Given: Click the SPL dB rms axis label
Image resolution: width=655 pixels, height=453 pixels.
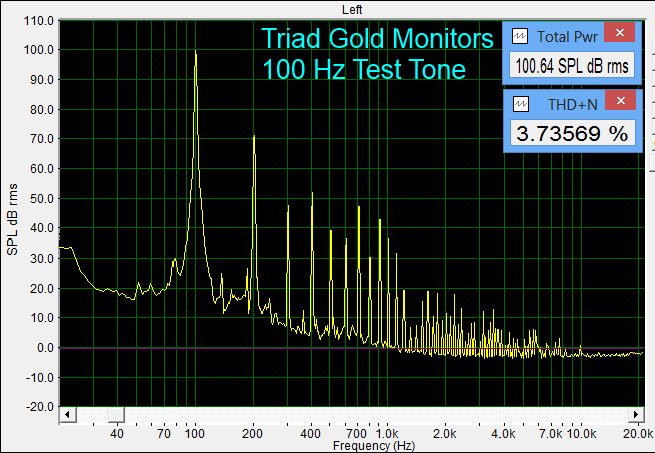Looking at the screenshot, I should pos(13,219).
